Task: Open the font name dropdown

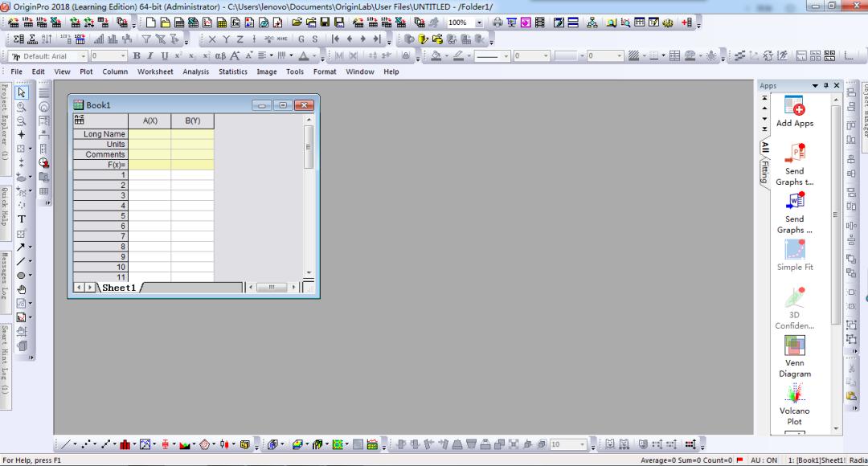Action: 84,56
